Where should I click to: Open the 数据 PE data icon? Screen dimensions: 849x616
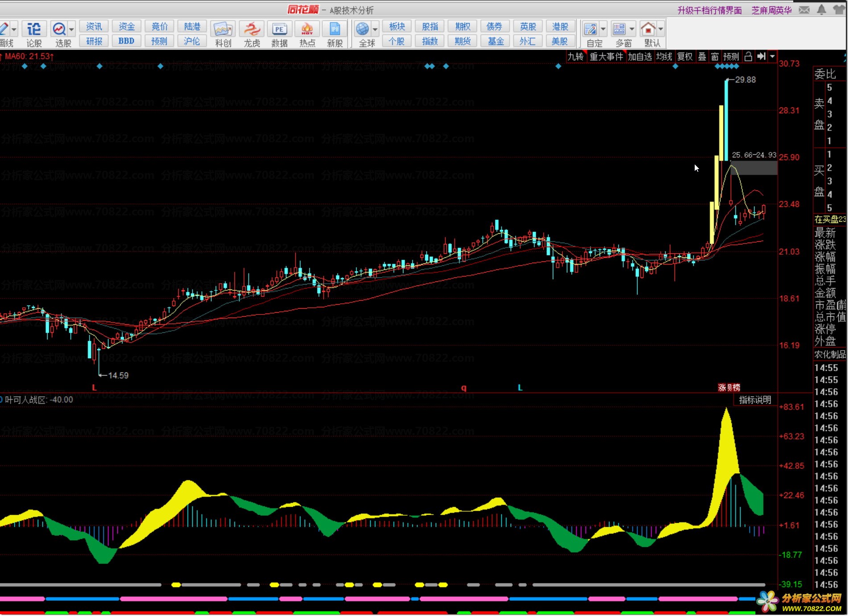point(279,29)
